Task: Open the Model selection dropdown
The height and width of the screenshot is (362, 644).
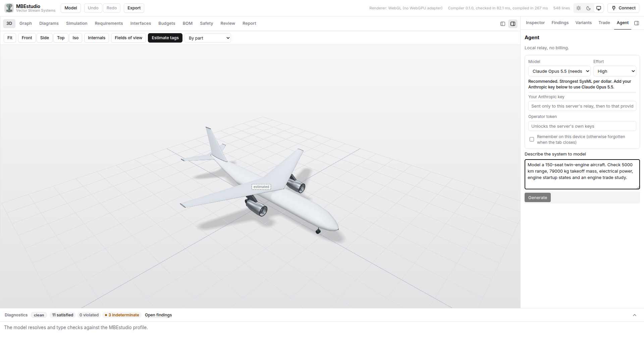Action: (559, 71)
